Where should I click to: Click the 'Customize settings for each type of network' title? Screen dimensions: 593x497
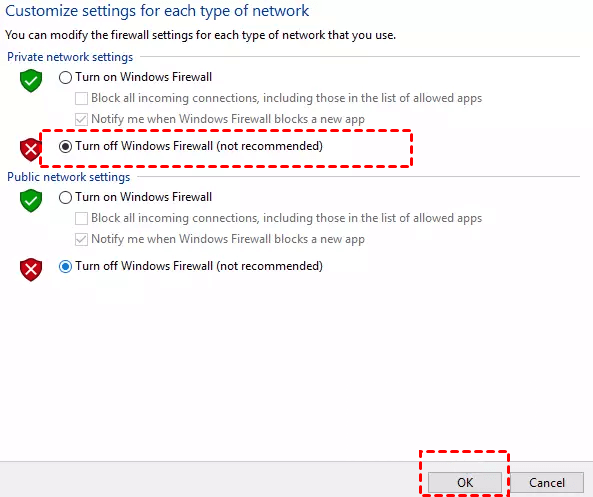157,11
